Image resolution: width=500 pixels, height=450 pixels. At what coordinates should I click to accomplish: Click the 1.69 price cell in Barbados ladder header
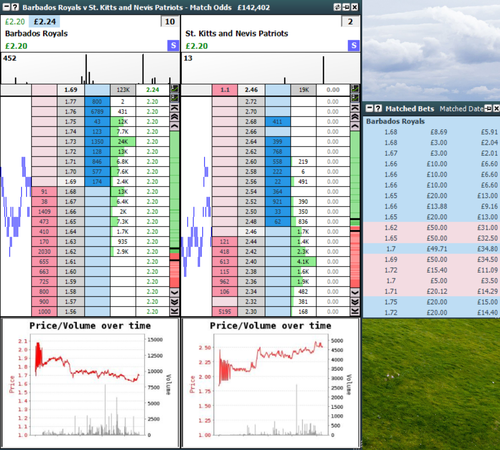(71, 90)
